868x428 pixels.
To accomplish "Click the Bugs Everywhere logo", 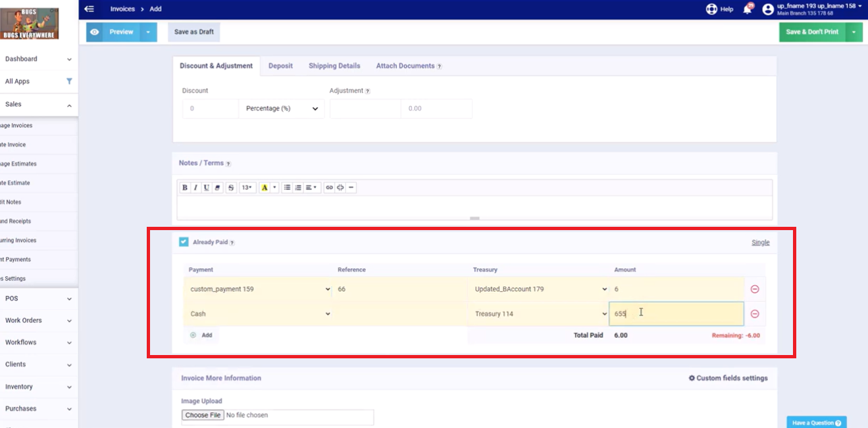I will click(29, 24).
